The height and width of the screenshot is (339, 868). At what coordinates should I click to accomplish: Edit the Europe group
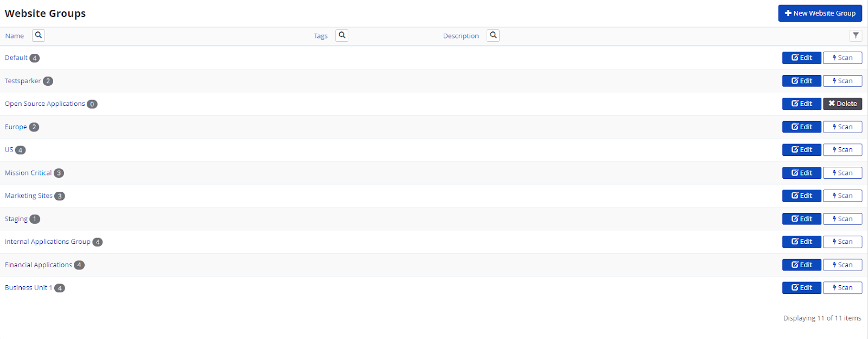point(802,127)
